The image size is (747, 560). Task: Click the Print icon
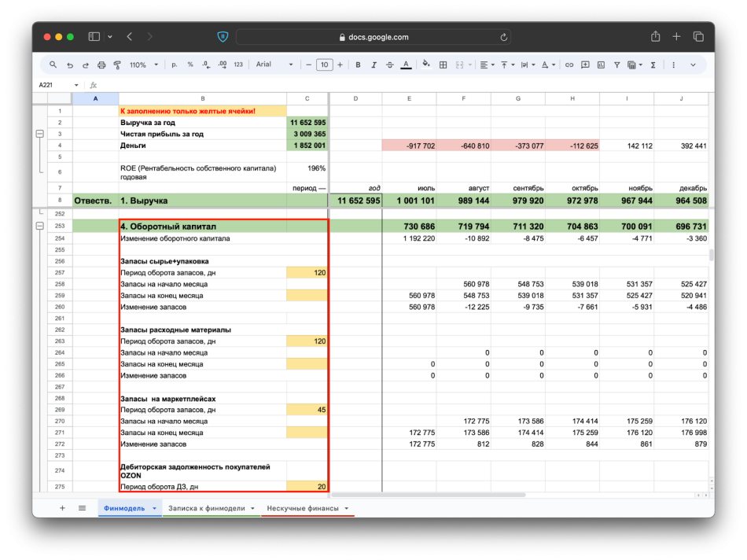click(101, 65)
